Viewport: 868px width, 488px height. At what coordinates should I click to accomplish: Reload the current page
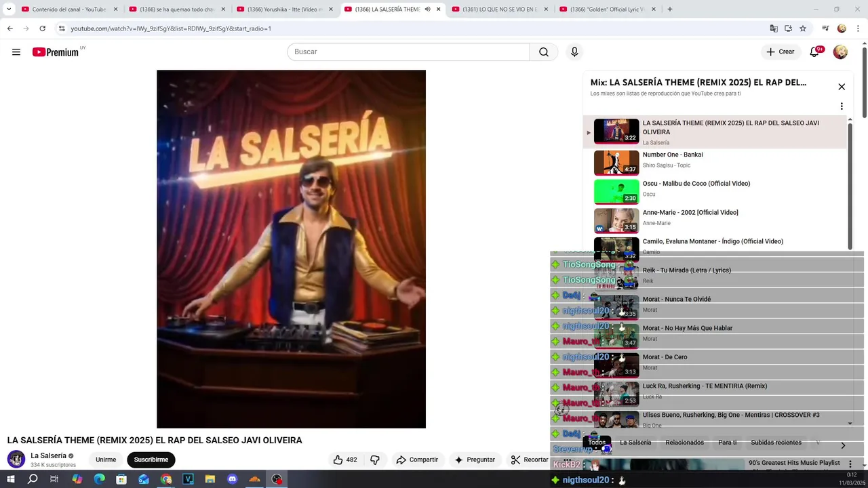point(42,28)
